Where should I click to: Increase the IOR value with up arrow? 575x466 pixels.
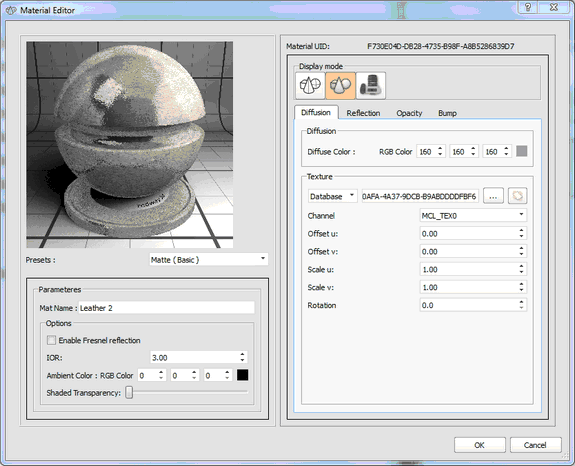(242, 355)
